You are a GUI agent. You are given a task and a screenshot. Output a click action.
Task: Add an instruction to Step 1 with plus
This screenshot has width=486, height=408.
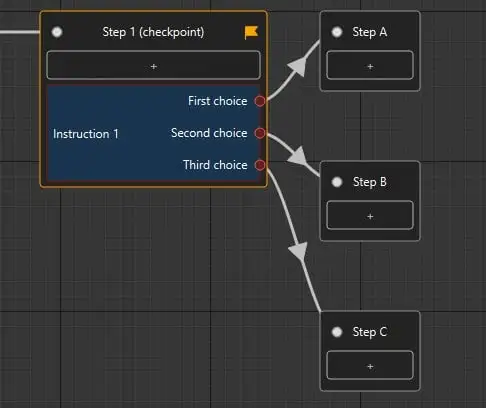pos(153,65)
